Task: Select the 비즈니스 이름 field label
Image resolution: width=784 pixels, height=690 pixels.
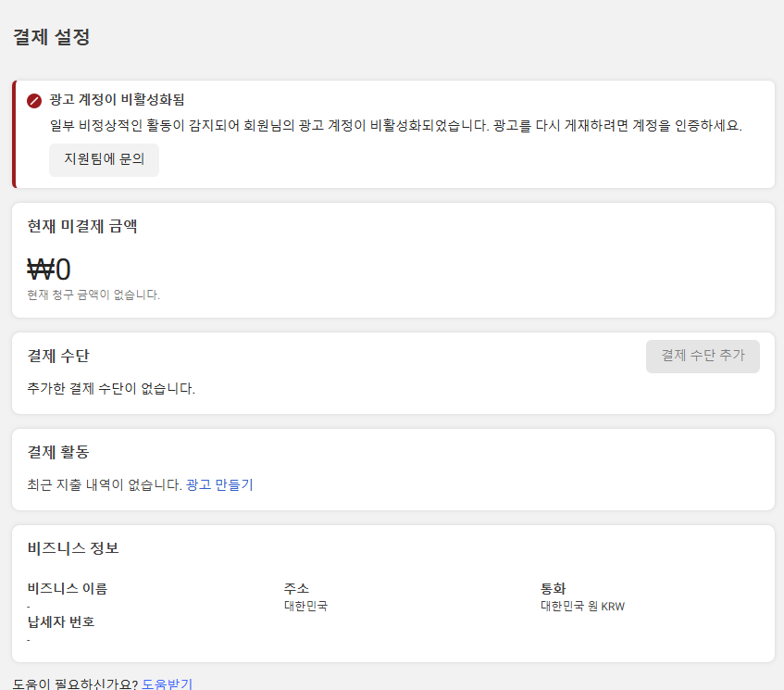Action: [67, 588]
